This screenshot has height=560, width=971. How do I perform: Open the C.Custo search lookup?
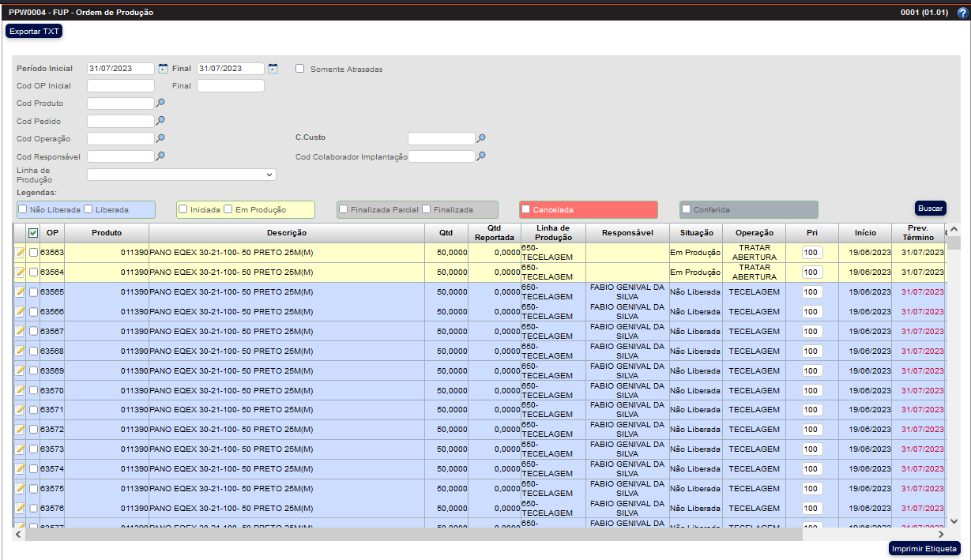tap(481, 138)
